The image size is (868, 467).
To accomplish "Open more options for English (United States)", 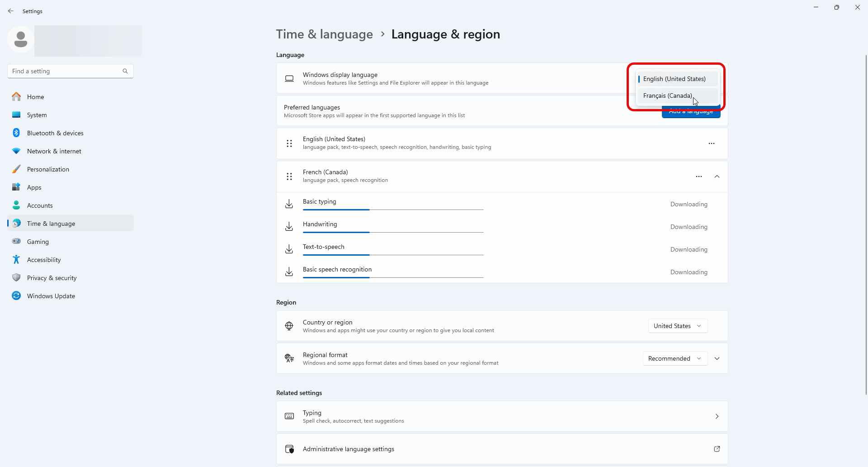I will [711, 143].
